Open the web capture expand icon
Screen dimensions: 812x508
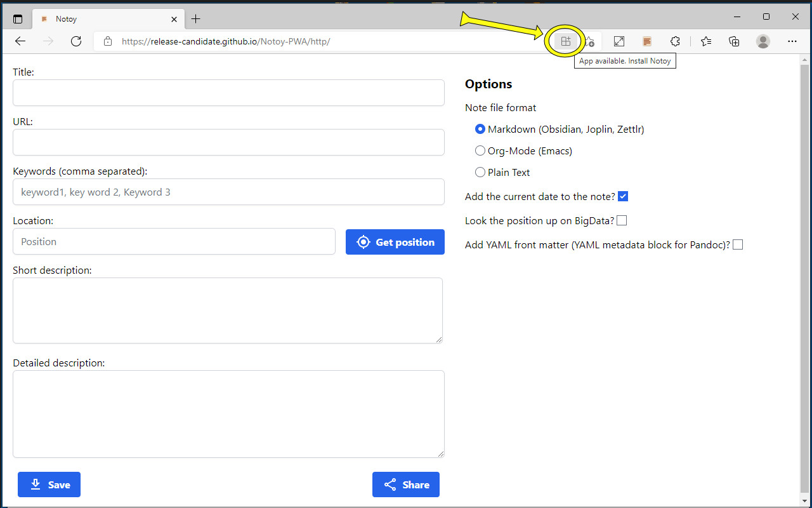pos(619,41)
